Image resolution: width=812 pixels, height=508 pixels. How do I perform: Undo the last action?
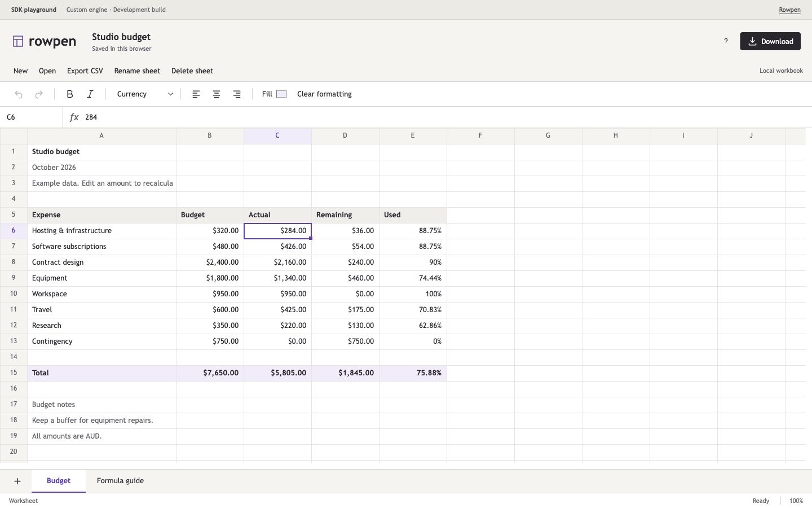pos(19,94)
